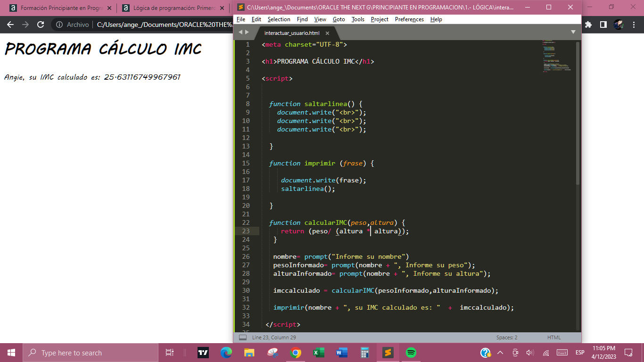Reload the Chrome page
This screenshot has height=362, width=644.
[x=41, y=25]
